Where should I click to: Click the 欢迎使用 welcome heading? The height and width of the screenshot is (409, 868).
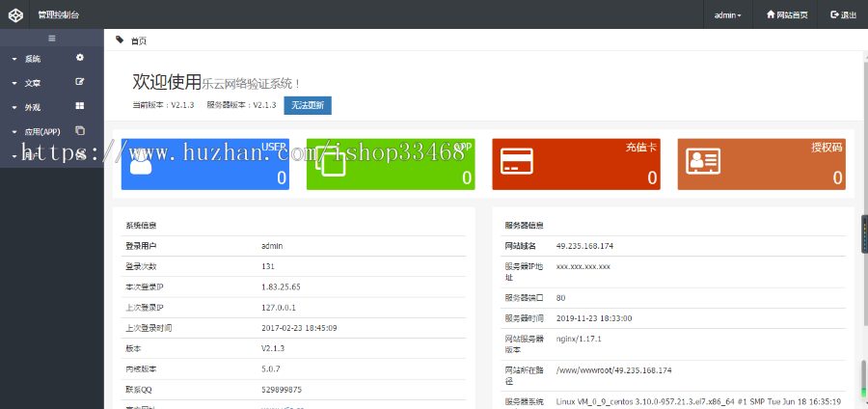(167, 82)
